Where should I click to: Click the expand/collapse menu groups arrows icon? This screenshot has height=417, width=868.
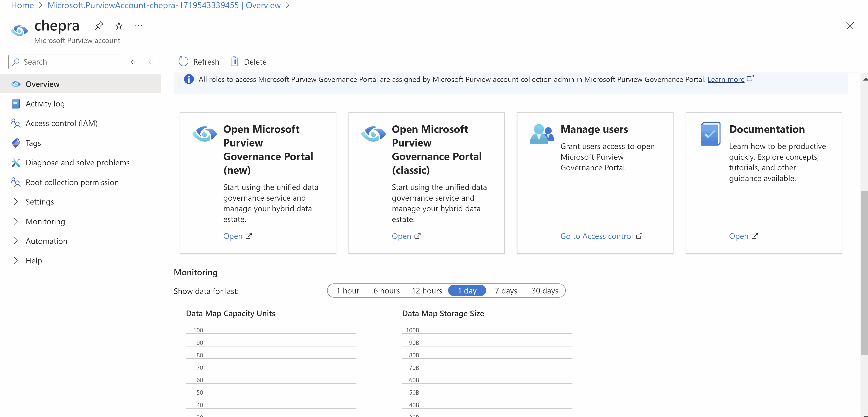pyautogui.click(x=134, y=62)
